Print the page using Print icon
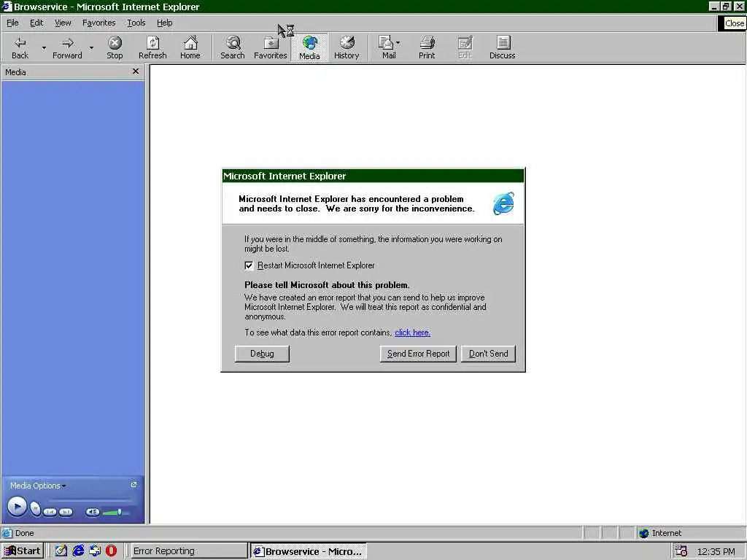Image resolution: width=747 pixels, height=560 pixels. (426, 47)
